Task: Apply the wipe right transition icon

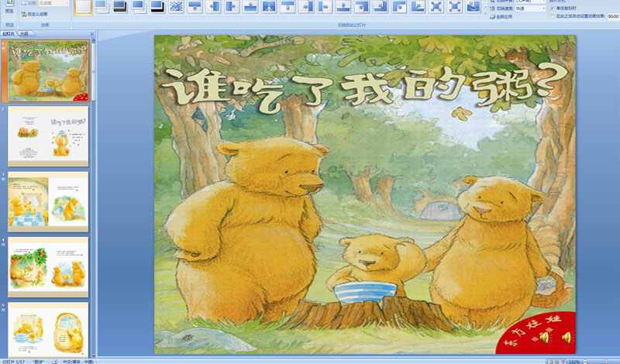Action: pyautogui.click(x=232, y=7)
